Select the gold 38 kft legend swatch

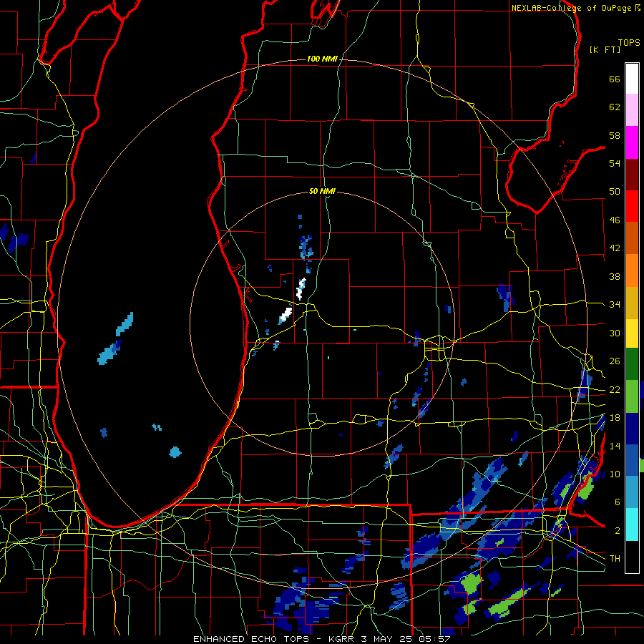click(632, 303)
